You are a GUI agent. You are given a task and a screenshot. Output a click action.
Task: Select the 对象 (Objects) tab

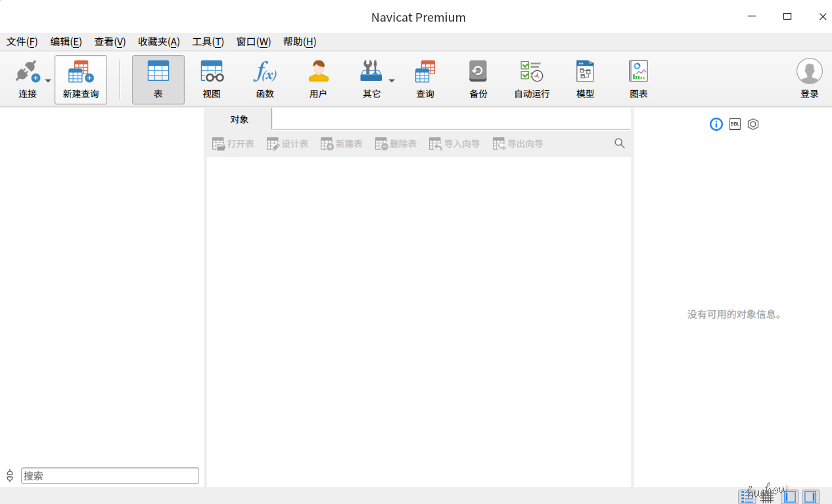point(239,119)
